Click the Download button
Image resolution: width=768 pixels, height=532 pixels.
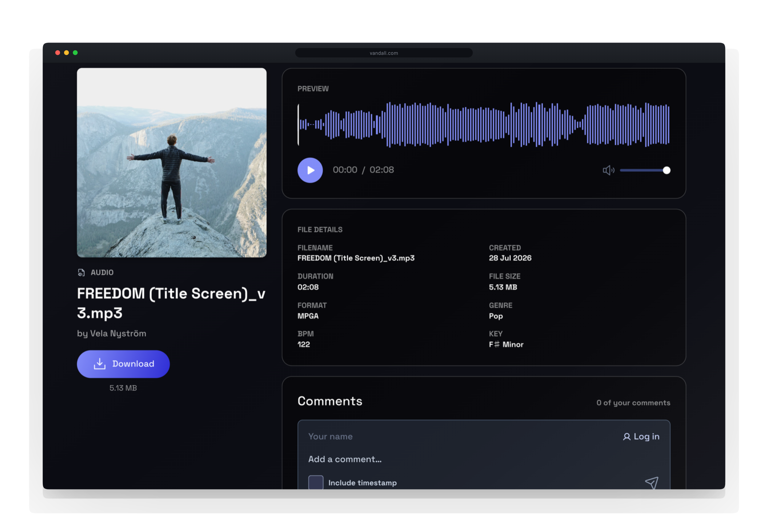[x=123, y=364]
